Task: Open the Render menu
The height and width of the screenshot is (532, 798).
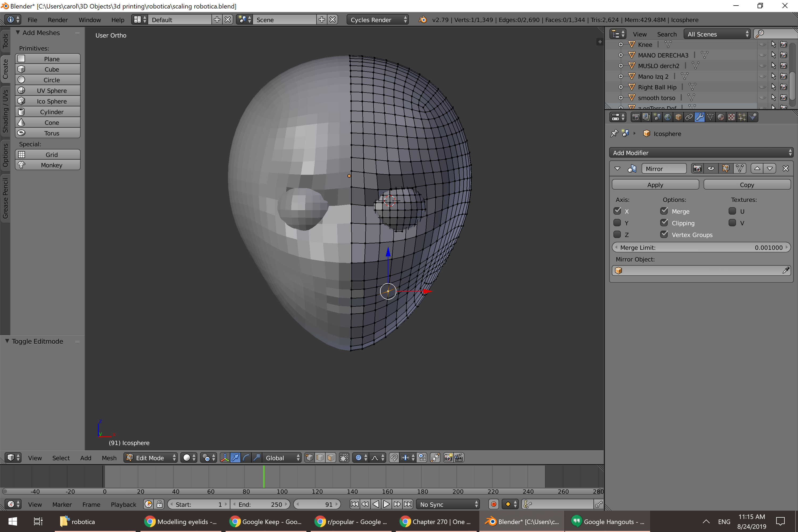Action: pos(58,20)
